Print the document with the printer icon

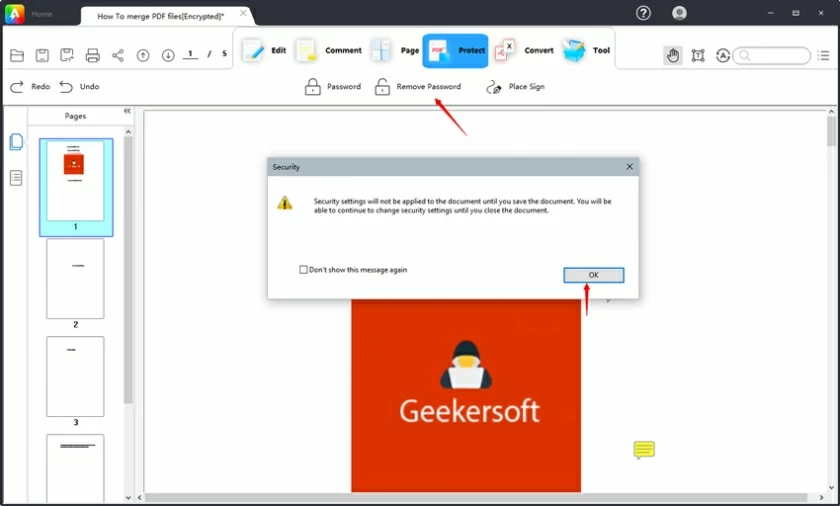tap(93, 55)
